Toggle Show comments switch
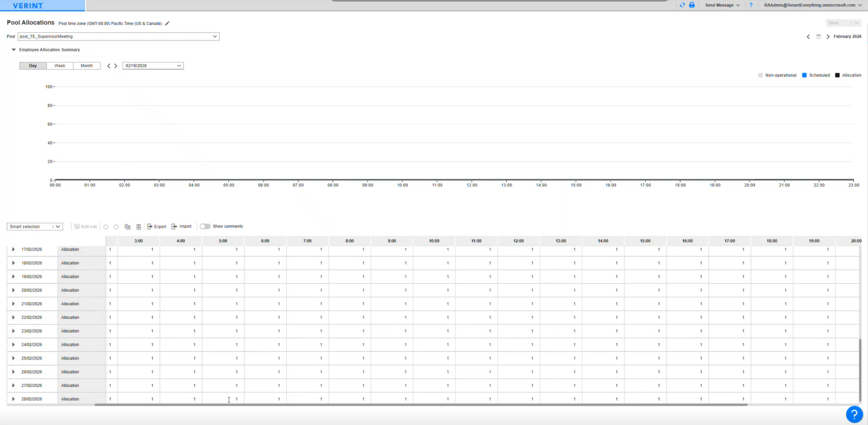Viewport: 868px width, 425px height. coord(205,226)
